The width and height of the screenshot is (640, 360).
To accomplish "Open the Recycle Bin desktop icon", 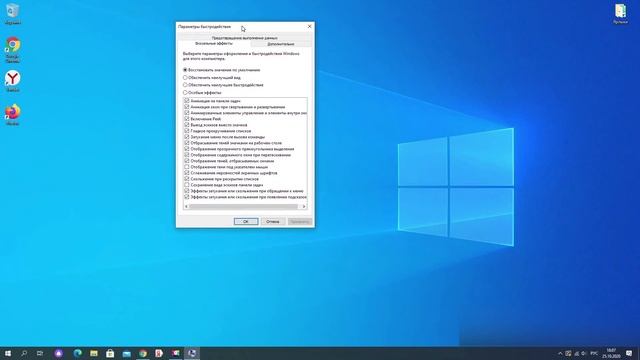I will [13, 13].
